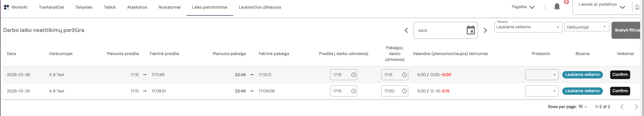Click the Workofo logo icon
This screenshot has width=644, height=116.
[7, 7]
